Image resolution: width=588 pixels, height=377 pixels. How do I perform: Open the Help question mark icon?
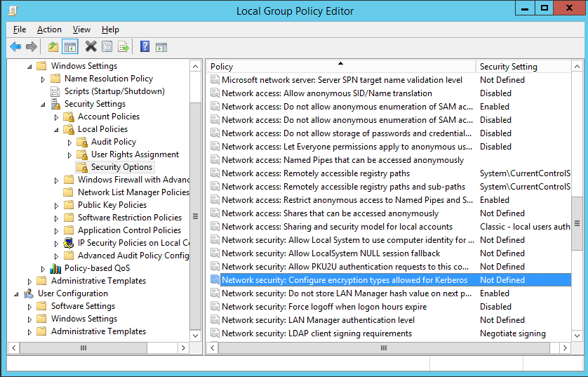pos(145,46)
